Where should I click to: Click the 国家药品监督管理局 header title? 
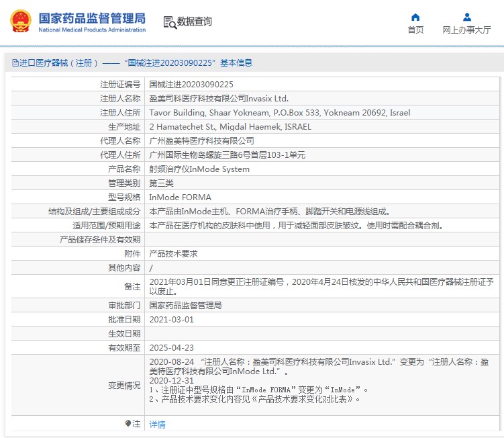pos(92,18)
